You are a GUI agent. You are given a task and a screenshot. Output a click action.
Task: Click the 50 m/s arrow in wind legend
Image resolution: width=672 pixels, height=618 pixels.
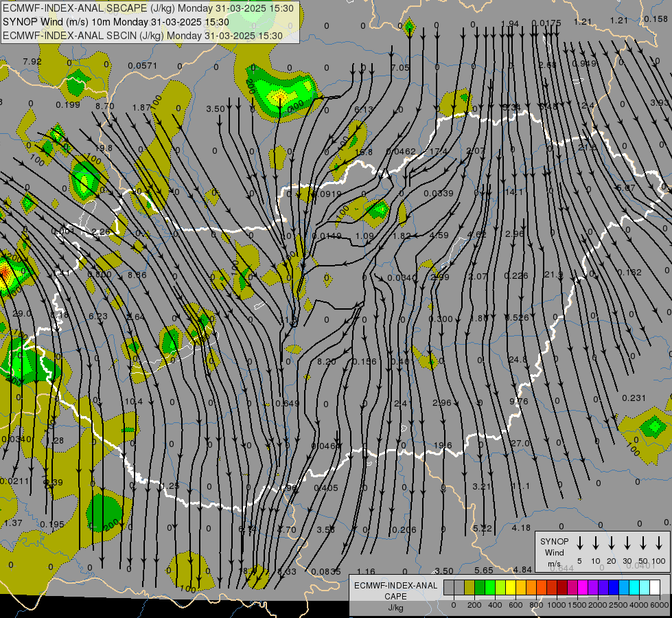643,543
